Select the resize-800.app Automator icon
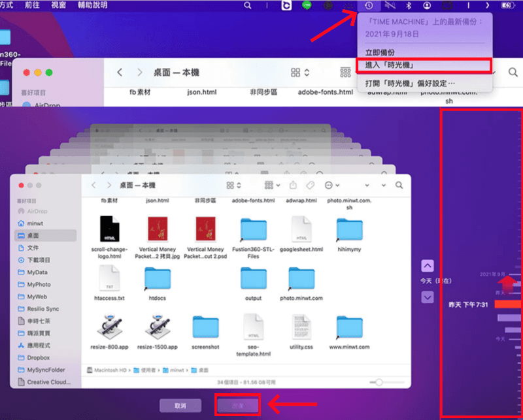 point(109,327)
